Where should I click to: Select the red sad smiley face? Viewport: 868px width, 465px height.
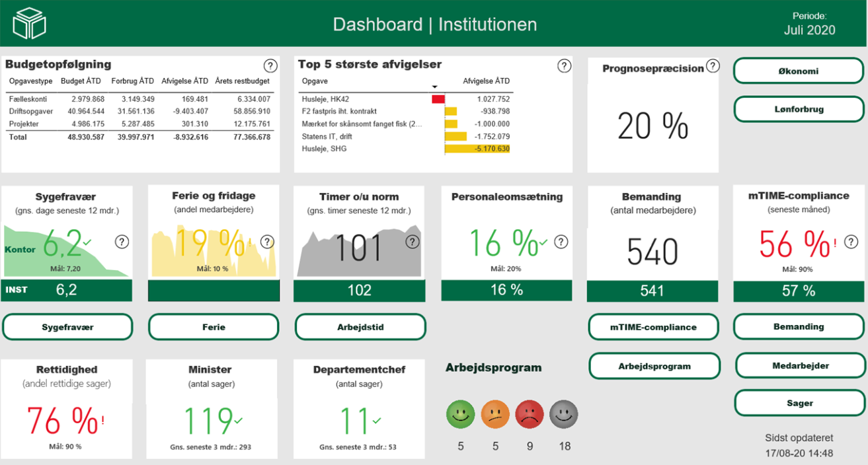click(x=530, y=415)
